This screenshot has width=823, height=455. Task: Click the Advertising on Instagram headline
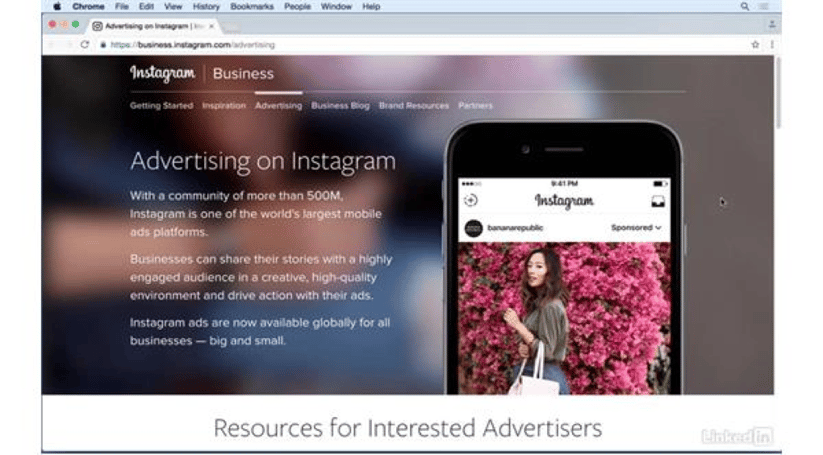(x=263, y=161)
